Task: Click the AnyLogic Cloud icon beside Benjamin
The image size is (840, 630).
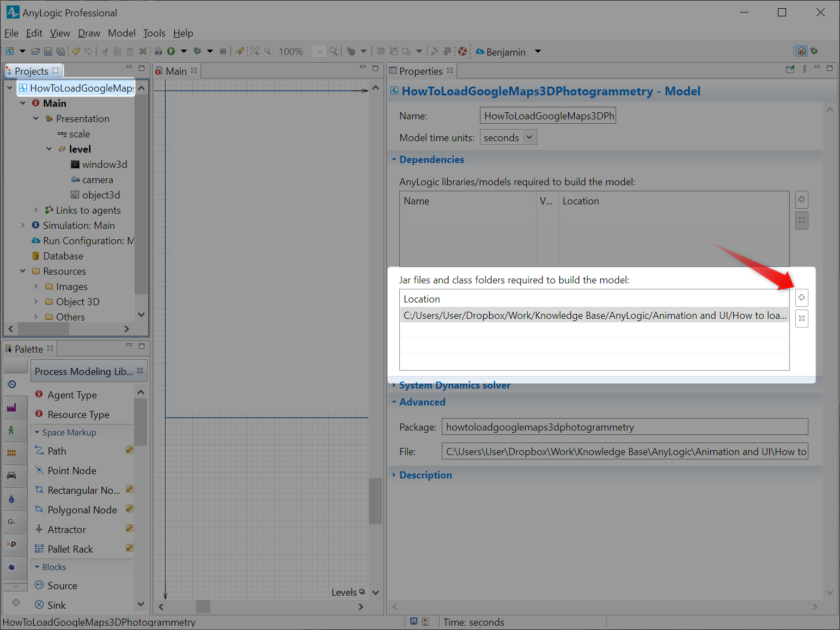Action: click(x=480, y=51)
